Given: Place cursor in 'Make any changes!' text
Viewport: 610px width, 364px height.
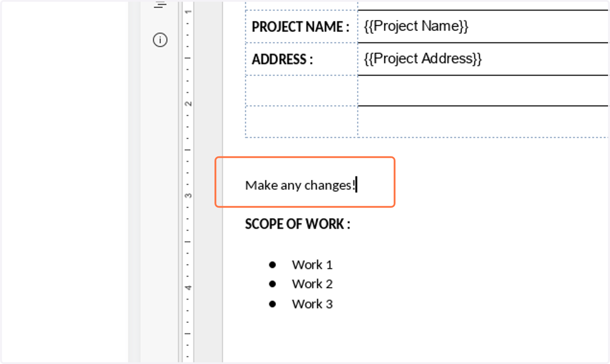Looking at the screenshot, I should pyautogui.click(x=300, y=185).
